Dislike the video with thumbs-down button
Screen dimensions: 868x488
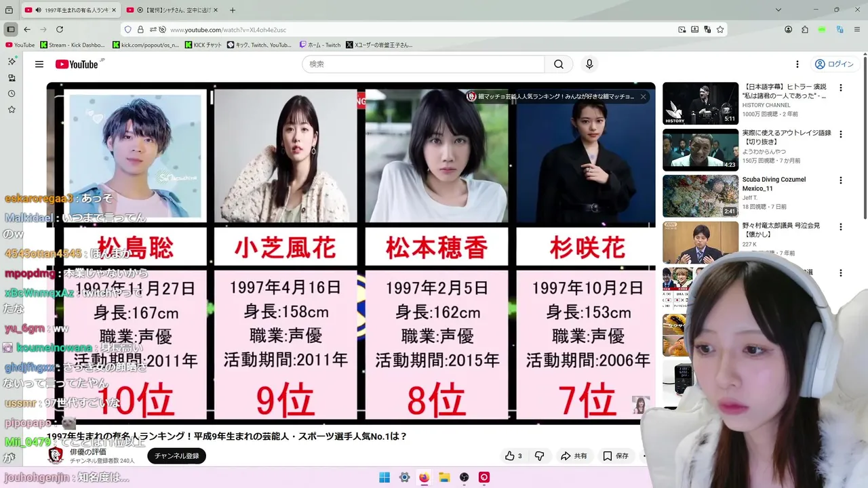[540, 456]
